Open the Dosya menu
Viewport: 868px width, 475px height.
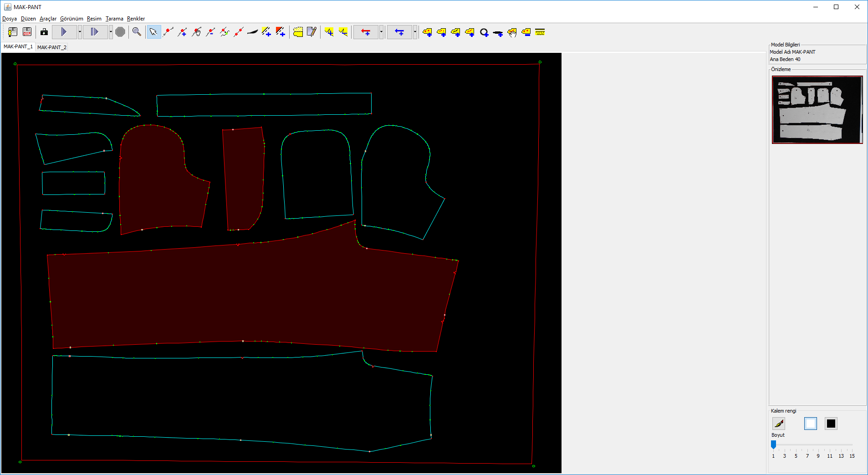(x=10, y=19)
